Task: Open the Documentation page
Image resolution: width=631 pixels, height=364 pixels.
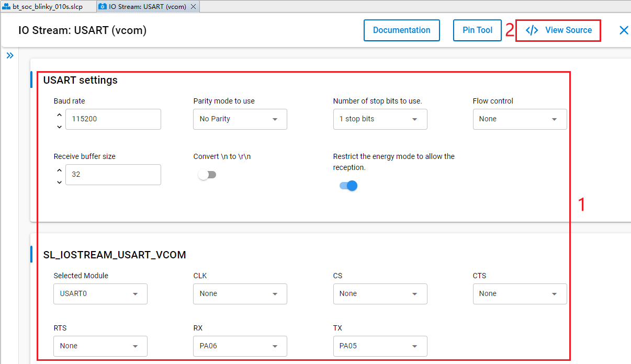Action: click(x=401, y=30)
